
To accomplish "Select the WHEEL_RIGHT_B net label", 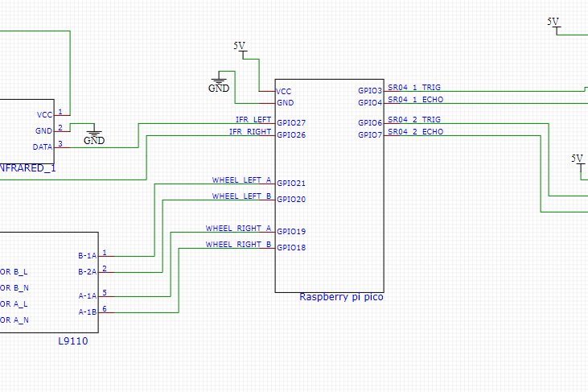I will [238, 245].
